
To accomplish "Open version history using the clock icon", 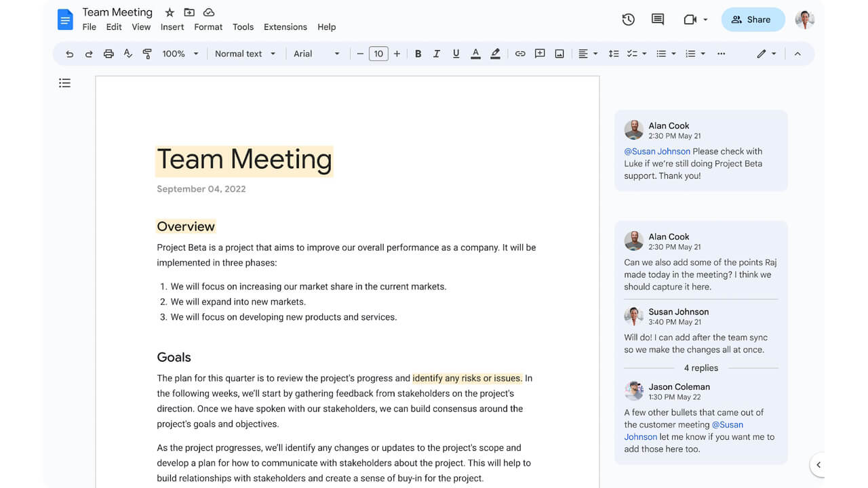I will 628,20.
